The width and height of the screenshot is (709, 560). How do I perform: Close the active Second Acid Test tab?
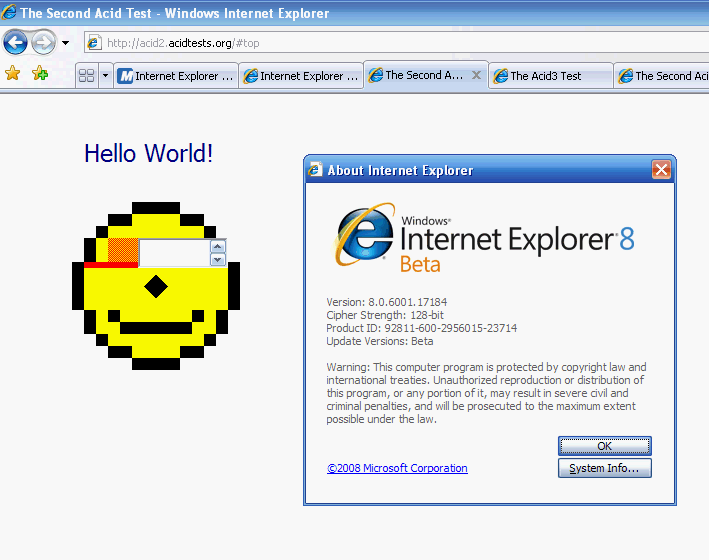476,75
